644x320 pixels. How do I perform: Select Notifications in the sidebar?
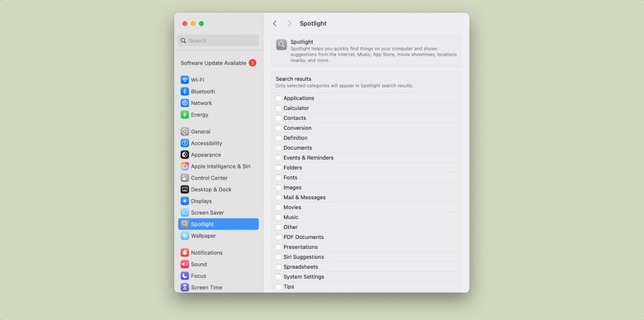[218, 252]
